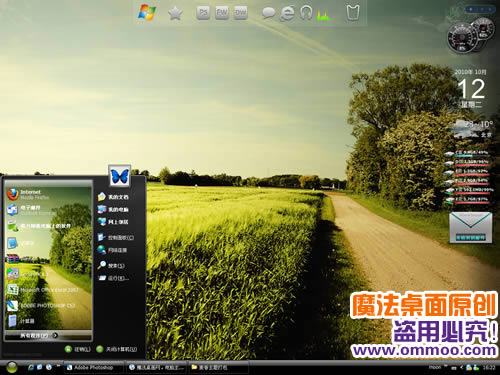Screen dimensions: 500x375
Task: Open the WinRAR icon in Start menu
Action: pos(13,259)
